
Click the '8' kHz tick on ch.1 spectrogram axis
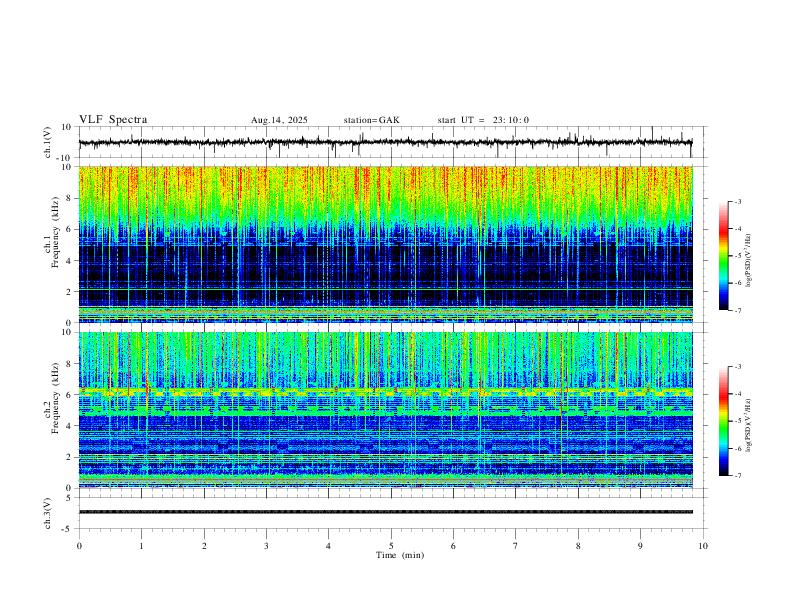tap(69, 198)
